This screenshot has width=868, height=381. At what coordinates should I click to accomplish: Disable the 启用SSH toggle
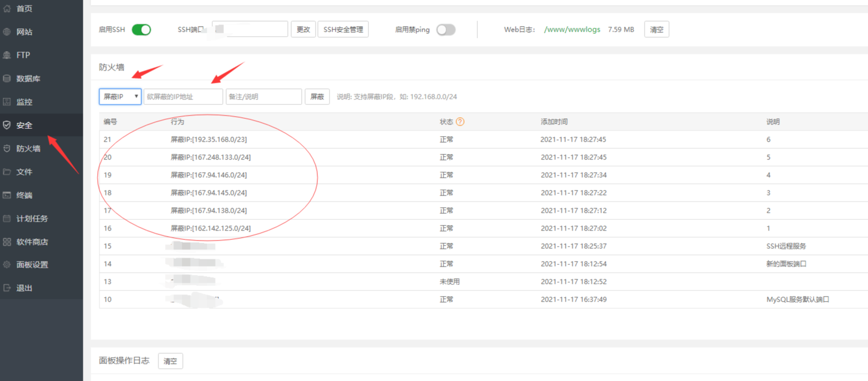141,29
